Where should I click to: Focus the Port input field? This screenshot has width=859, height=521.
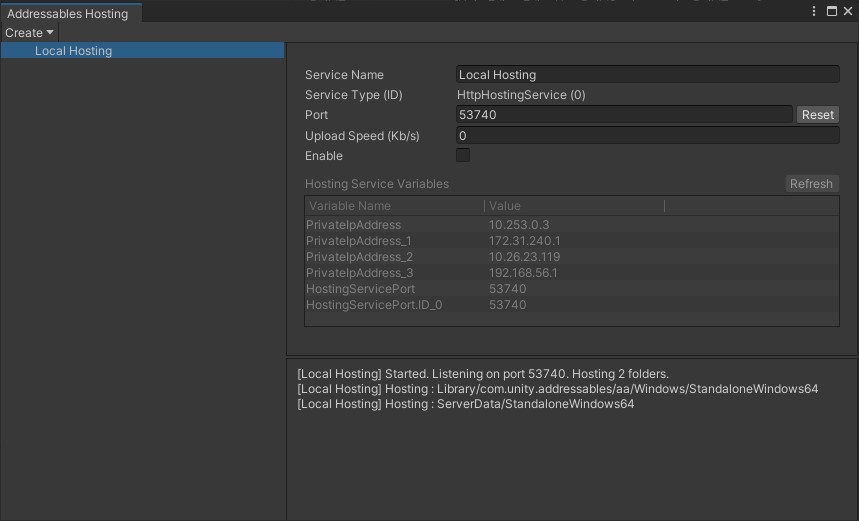tap(624, 115)
